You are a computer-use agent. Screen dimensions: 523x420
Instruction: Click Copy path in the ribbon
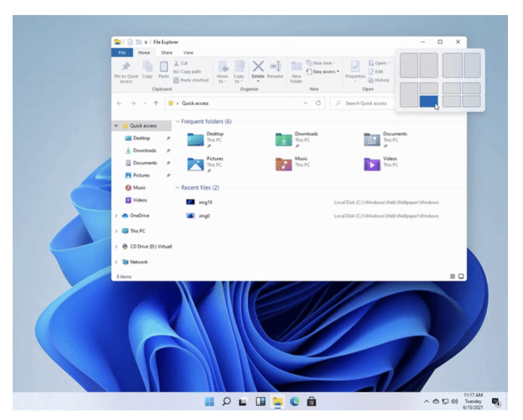[x=187, y=72]
